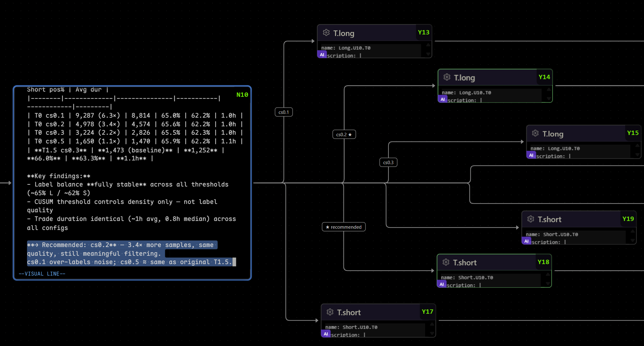Click the scroll-up arrow in node Y18

pyautogui.click(x=548, y=274)
